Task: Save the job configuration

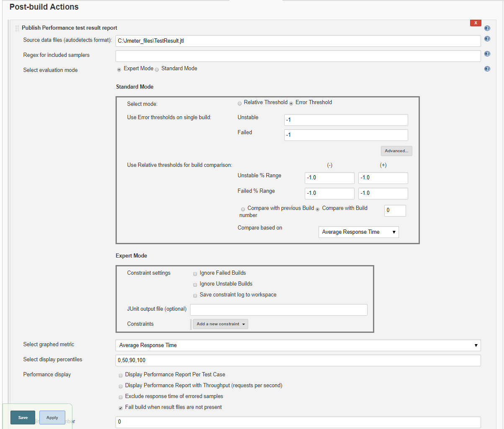Action: point(23,418)
